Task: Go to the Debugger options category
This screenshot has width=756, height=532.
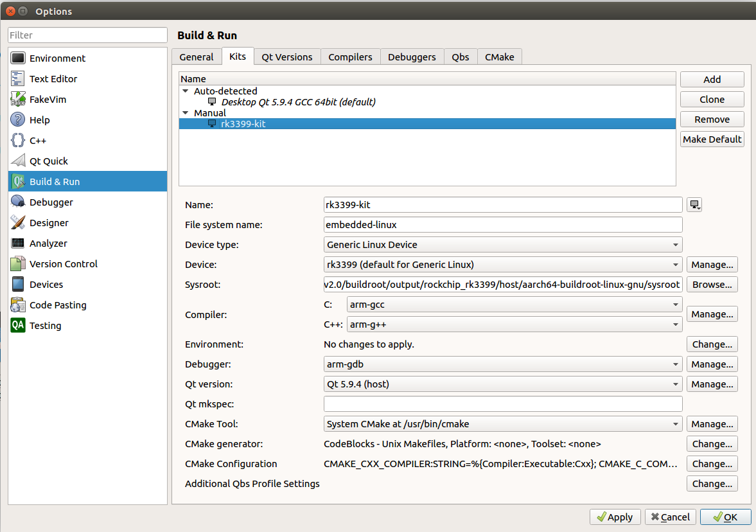Action: point(51,202)
